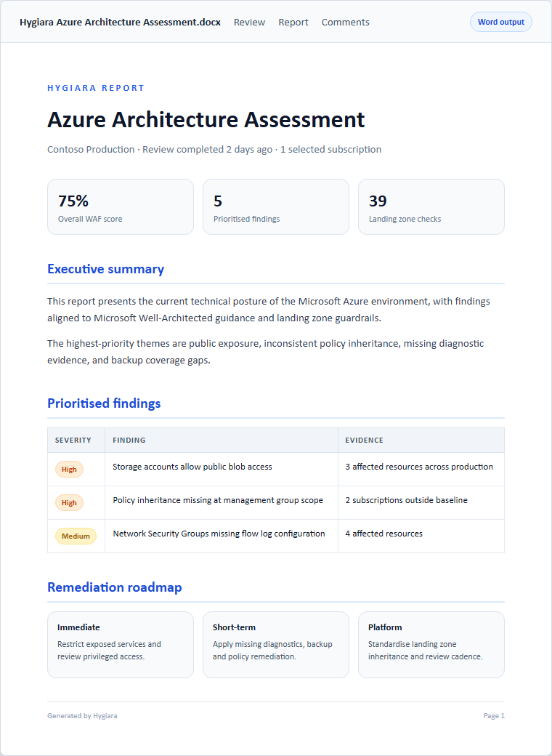Viewport: 552px width, 756px height.
Task: Click the Prioritised findings section heading
Action: pos(104,403)
